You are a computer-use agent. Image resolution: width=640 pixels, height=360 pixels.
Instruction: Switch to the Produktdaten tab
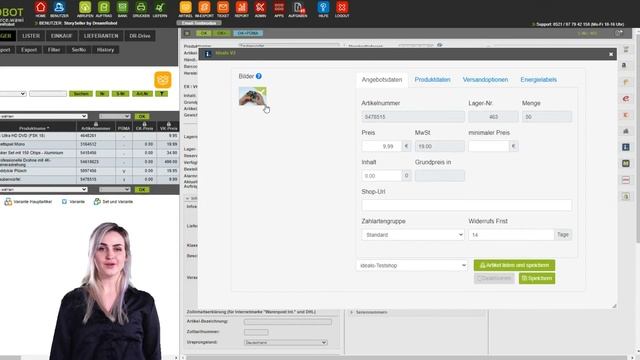[432, 80]
